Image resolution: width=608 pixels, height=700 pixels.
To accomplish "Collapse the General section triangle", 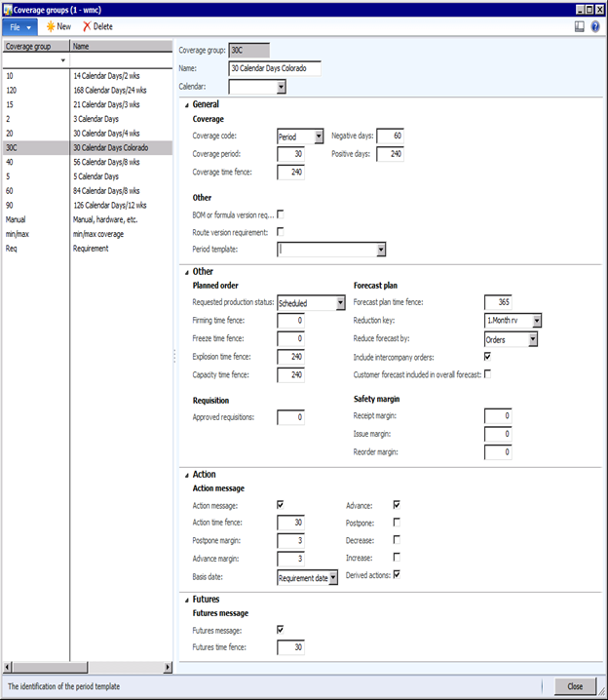I will pyautogui.click(x=185, y=105).
